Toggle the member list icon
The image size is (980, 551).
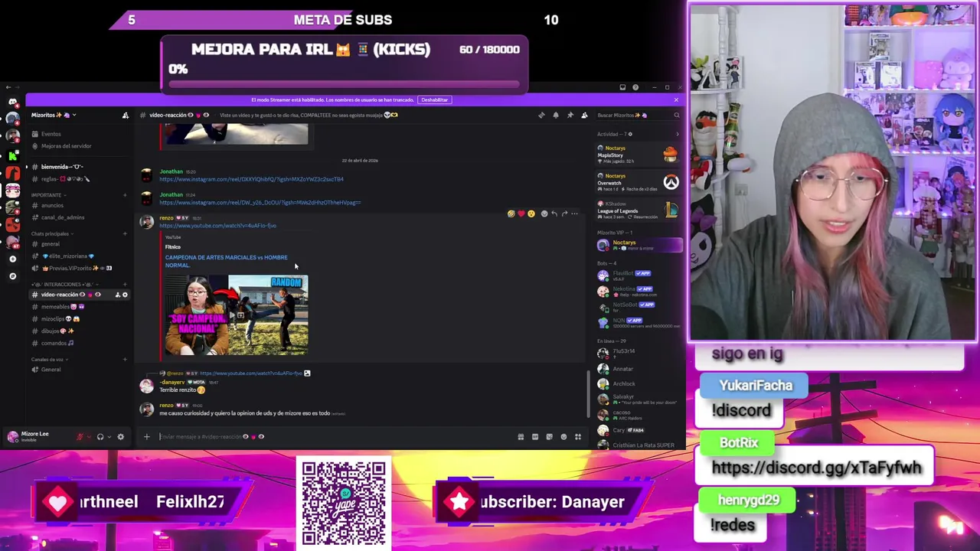point(584,115)
